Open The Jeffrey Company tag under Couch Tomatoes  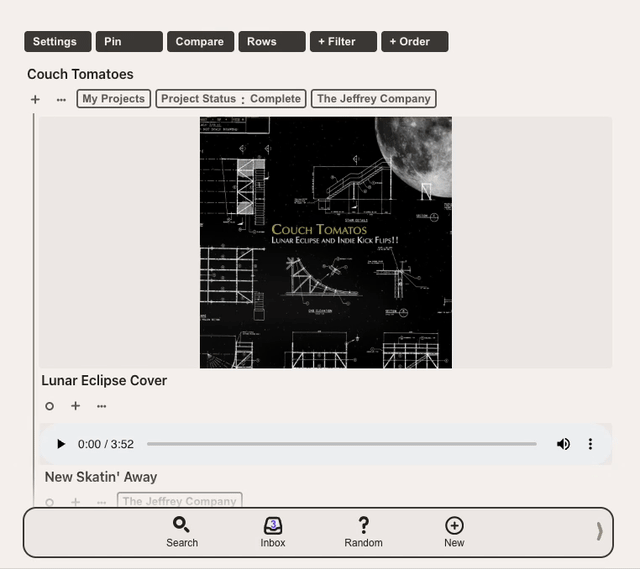pyautogui.click(x=373, y=99)
